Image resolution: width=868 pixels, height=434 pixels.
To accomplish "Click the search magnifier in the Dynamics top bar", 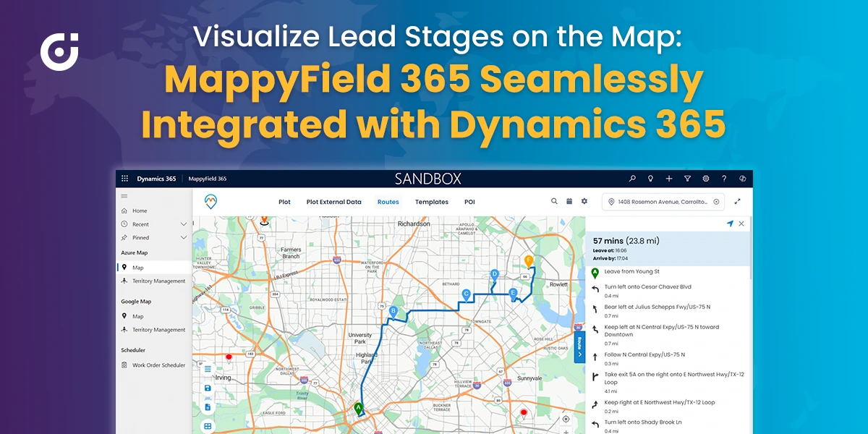I will (x=632, y=179).
